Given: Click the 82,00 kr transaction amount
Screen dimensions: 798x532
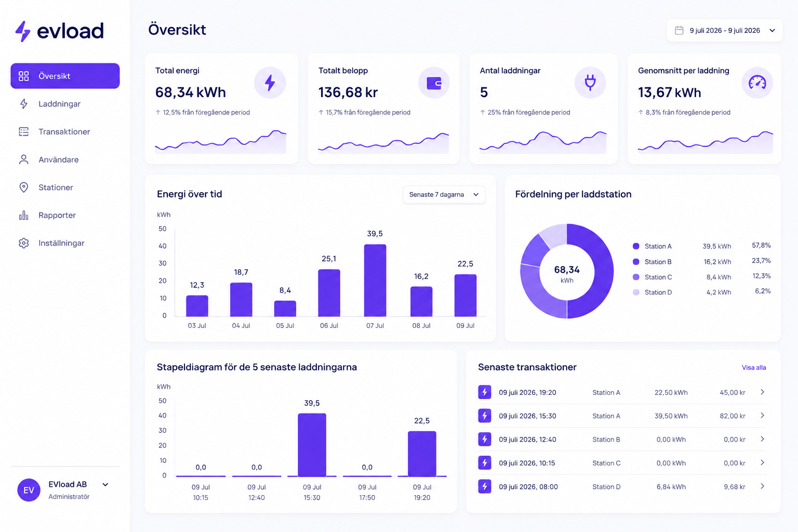Looking at the screenshot, I should click(x=733, y=416).
